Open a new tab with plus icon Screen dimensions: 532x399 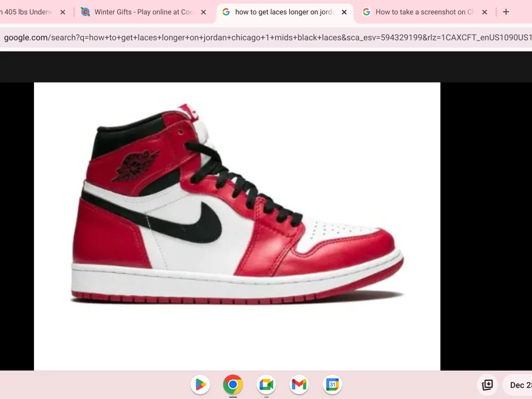[506, 12]
